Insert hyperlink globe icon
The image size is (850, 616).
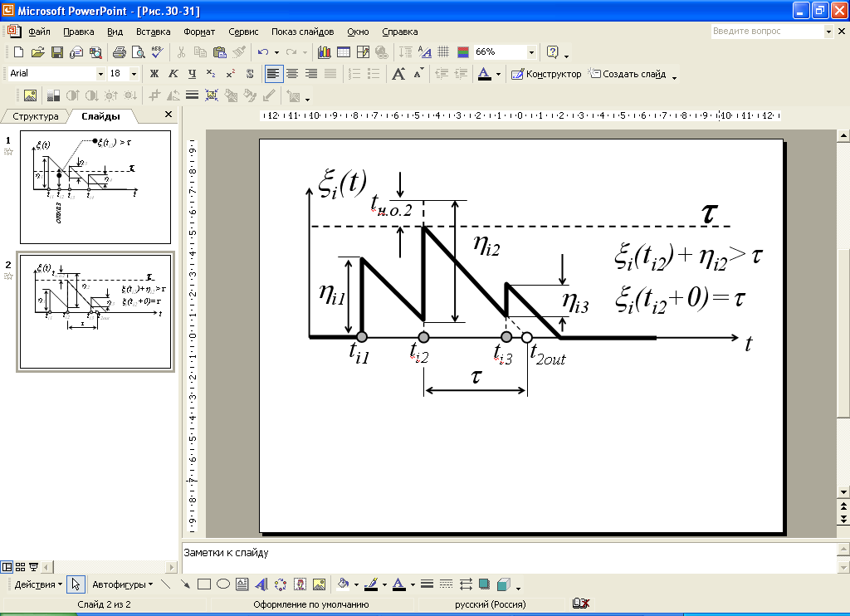(x=382, y=52)
